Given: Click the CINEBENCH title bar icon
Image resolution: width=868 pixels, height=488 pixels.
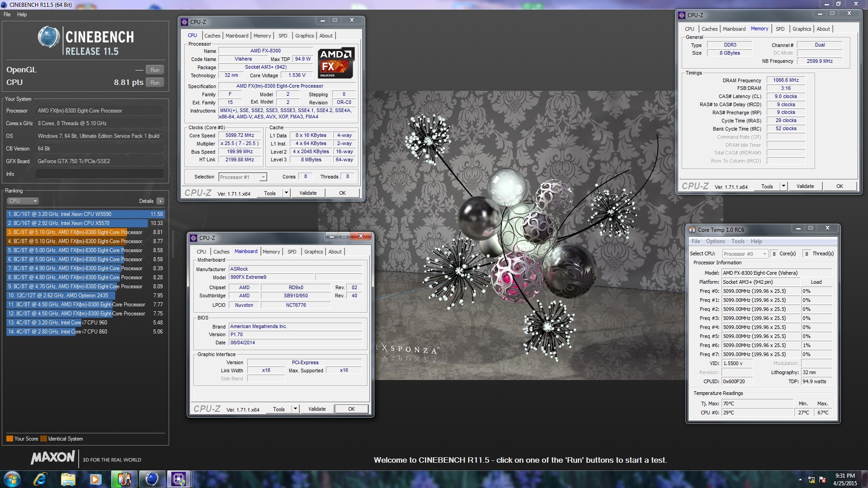Looking at the screenshot, I should click(x=4, y=5).
